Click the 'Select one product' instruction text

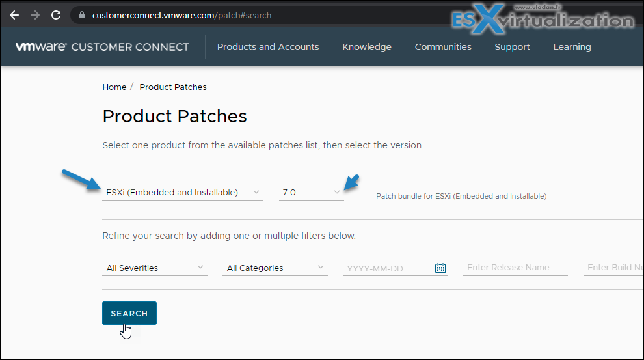[263, 145]
